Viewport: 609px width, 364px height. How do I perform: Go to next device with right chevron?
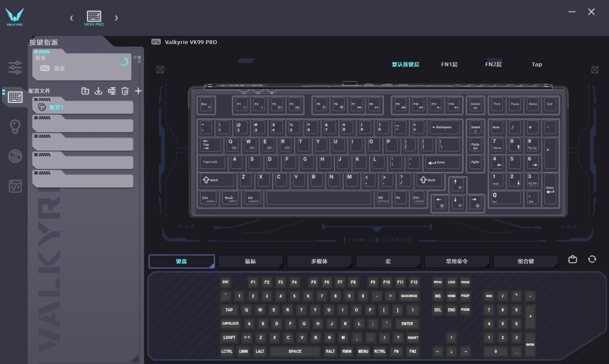coord(116,18)
